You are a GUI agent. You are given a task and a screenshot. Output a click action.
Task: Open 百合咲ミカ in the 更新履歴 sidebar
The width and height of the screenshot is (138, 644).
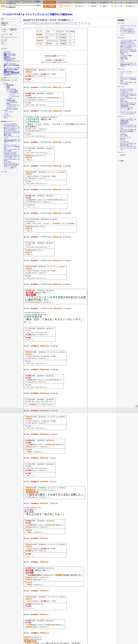click(123, 155)
